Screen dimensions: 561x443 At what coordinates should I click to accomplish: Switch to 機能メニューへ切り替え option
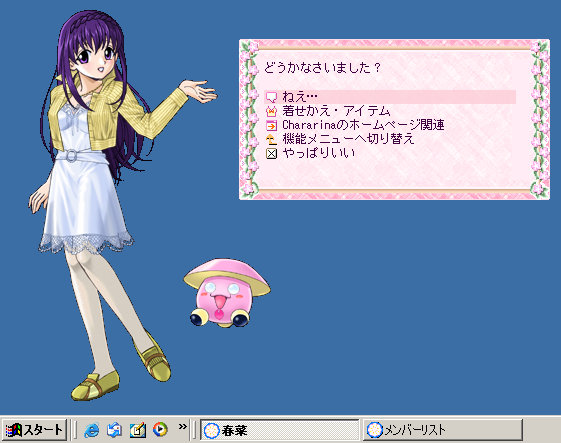tap(348, 139)
